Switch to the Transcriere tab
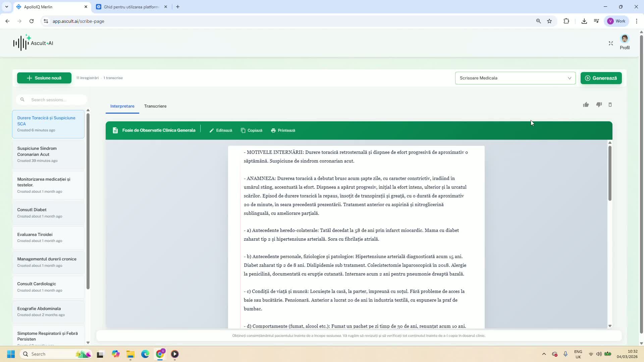The width and height of the screenshot is (644, 362). point(155,106)
